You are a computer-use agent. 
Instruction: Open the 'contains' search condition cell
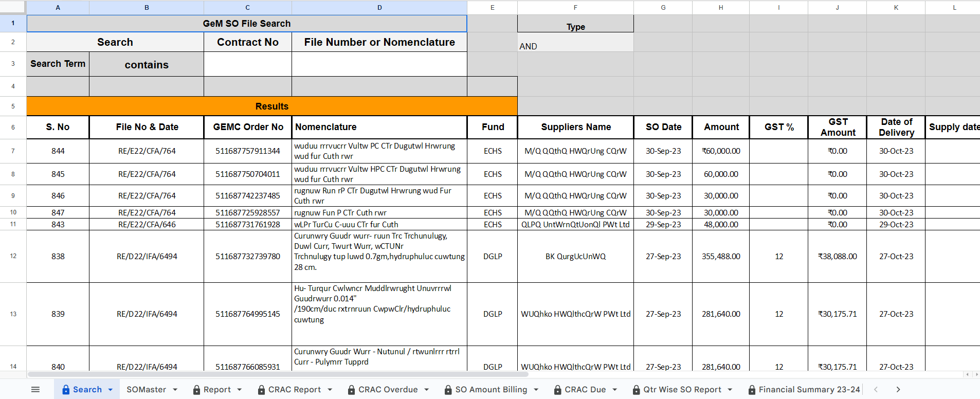pos(147,64)
